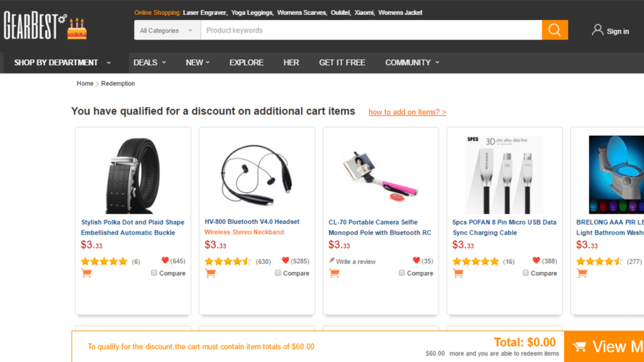Expand the All Categories dropdown
Screen dimensions: 644x362
[166, 30]
